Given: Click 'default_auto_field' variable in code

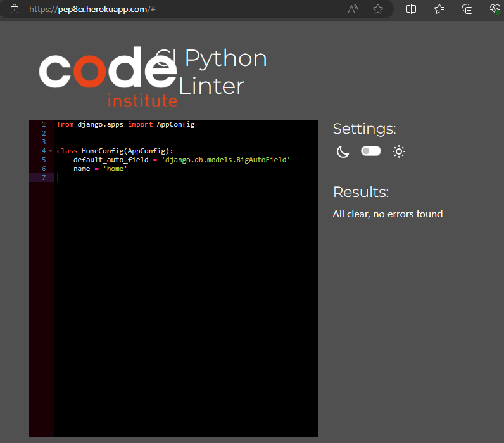Looking at the screenshot, I should click(x=111, y=160).
